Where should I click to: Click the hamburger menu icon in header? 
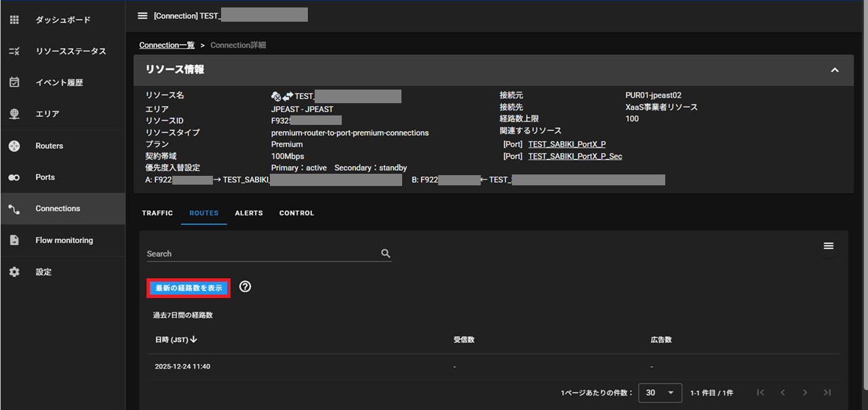click(142, 16)
